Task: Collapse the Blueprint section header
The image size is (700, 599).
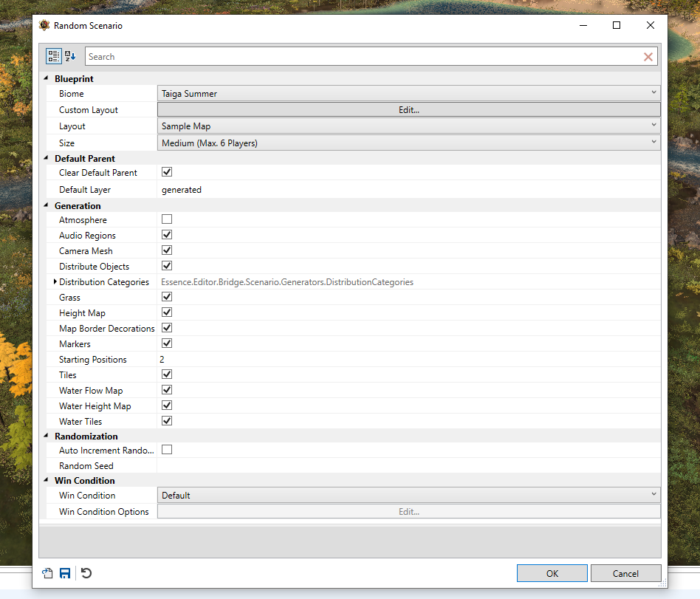Action: click(x=46, y=78)
